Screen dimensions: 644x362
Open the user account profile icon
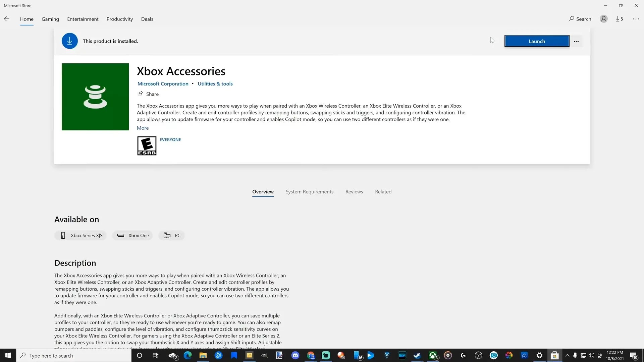603,19
